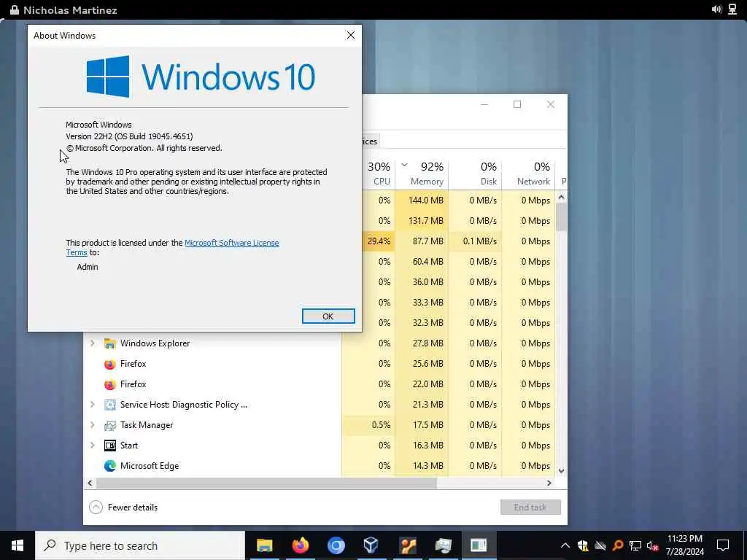Viewport: 747px width, 560px height.
Task: Open File Explorer from the taskbar
Action: point(264,545)
